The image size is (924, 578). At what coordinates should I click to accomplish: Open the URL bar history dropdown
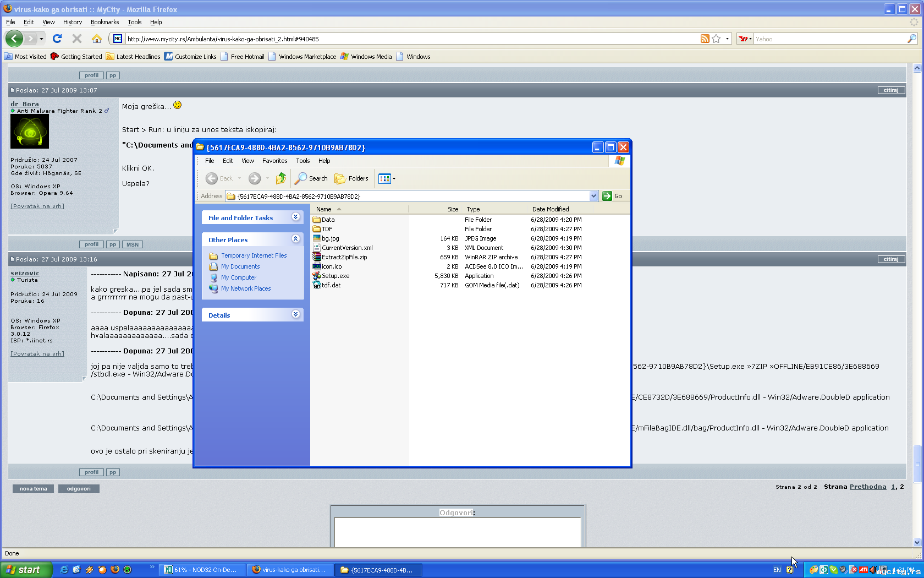click(727, 39)
